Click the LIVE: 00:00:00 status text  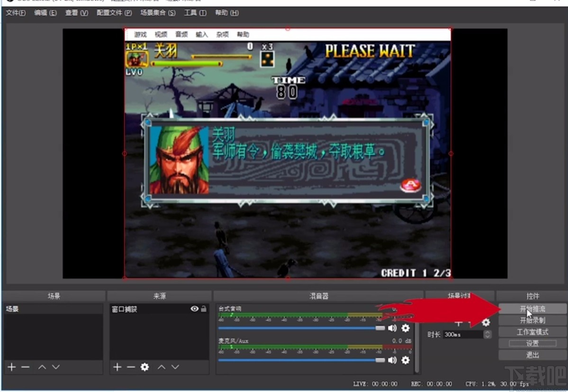coord(375,383)
